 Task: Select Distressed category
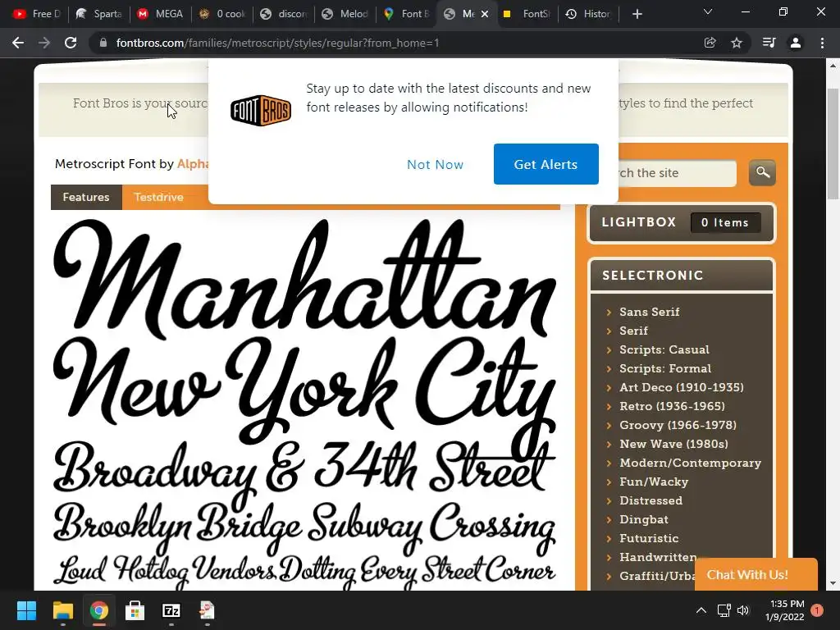click(651, 500)
